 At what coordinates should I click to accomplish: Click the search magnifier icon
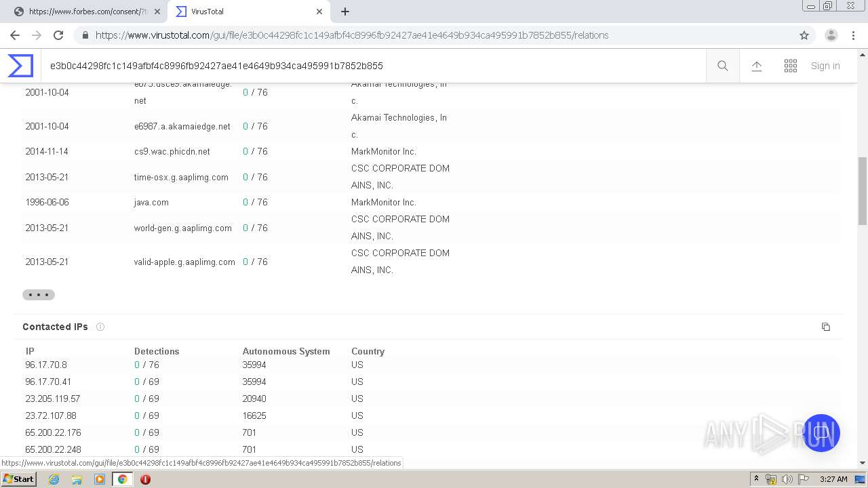point(723,66)
